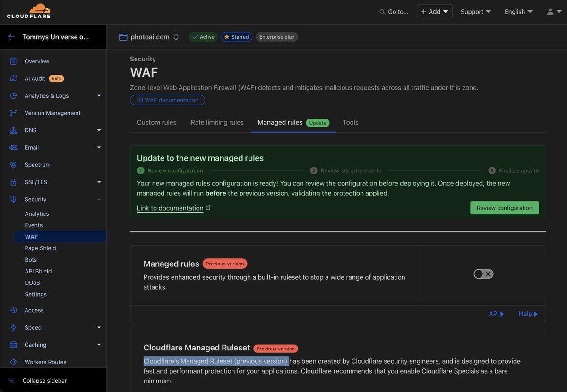The image size is (567, 392).
Task: Click the Review configuration button
Action: pos(504,208)
